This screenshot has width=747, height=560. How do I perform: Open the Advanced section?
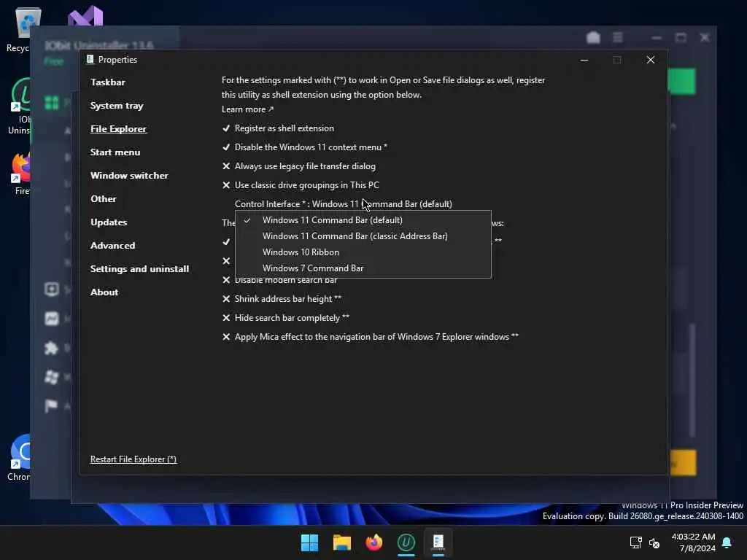pos(112,245)
